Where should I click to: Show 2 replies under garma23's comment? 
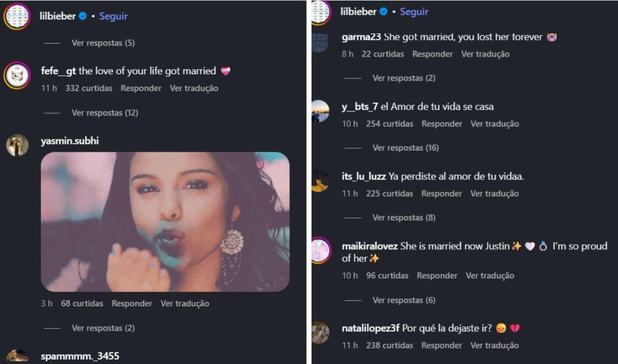click(404, 78)
